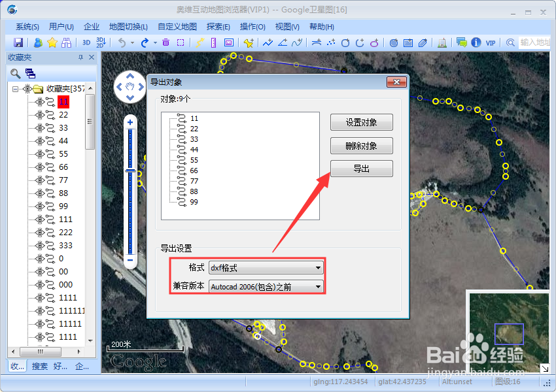Open the 兼容版本 Autocad 2006 dropdown
The height and width of the screenshot is (392, 556).
pyautogui.click(x=266, y=286)
